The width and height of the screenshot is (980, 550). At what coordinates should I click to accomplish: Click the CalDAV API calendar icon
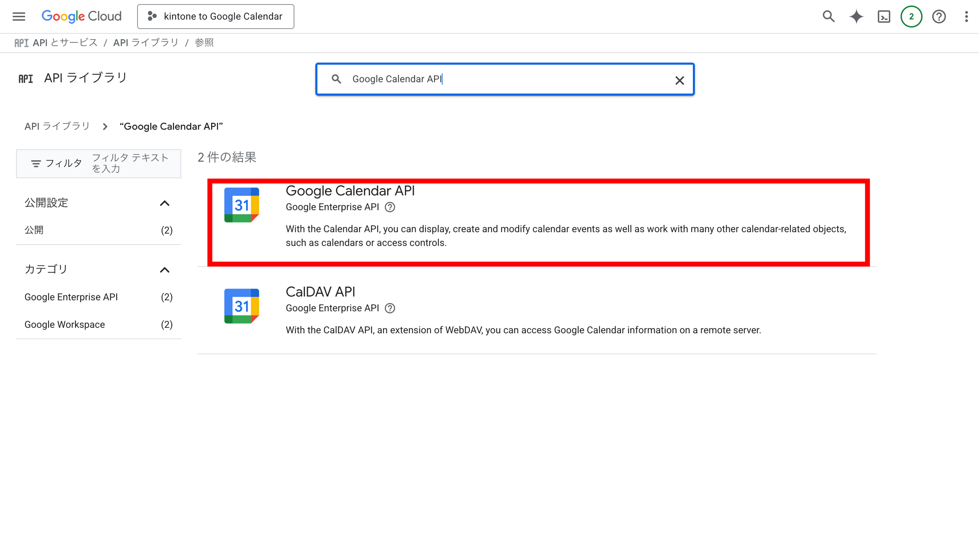[x=241, y=306]
